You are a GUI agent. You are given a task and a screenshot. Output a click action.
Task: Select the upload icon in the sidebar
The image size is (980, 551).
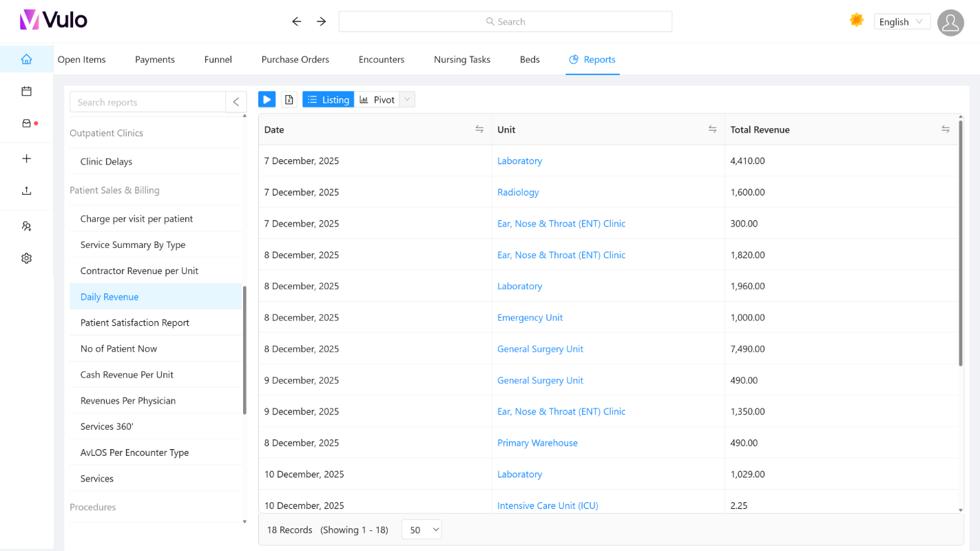pos(26,190)
